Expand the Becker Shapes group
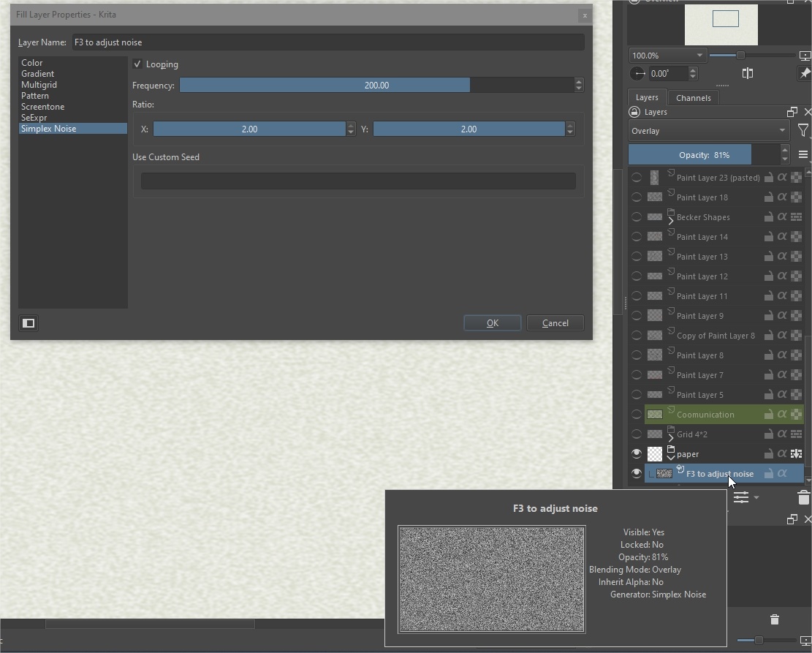The width and height of the screenshot is (812, 653). tap(671, 221)
